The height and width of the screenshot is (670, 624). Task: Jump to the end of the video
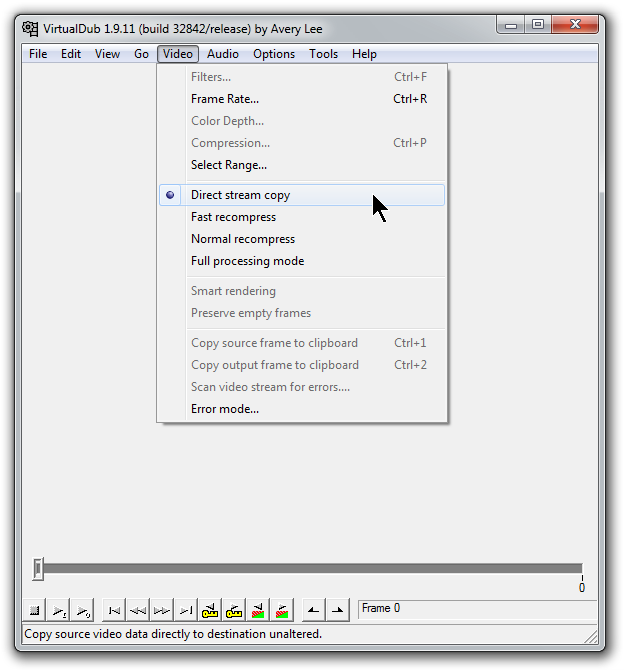(186, 609)
